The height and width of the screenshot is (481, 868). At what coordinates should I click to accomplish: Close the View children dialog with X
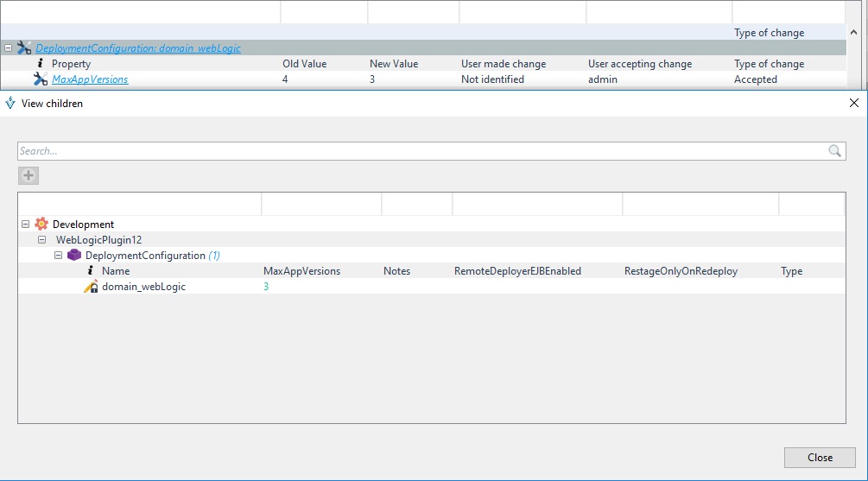coord(854,104)
